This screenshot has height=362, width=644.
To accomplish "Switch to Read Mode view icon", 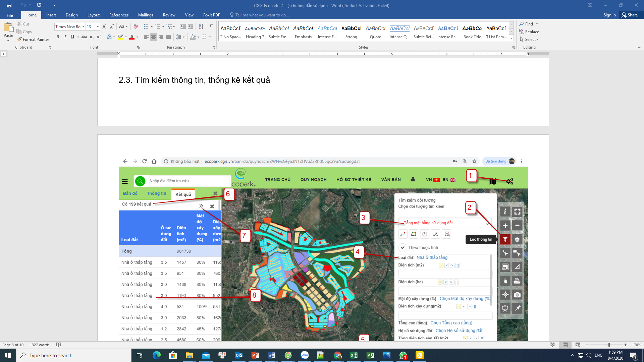I will click(x=552, y=345).
